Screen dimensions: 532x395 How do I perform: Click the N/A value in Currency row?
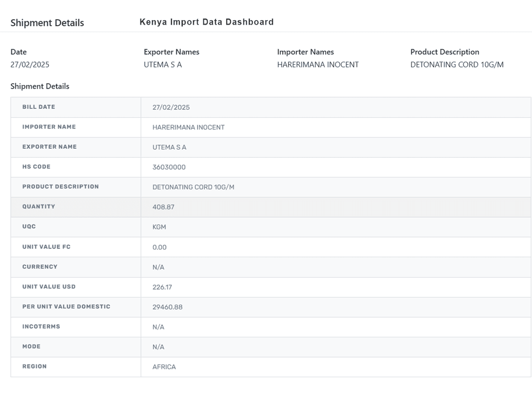tap(158, 267)
